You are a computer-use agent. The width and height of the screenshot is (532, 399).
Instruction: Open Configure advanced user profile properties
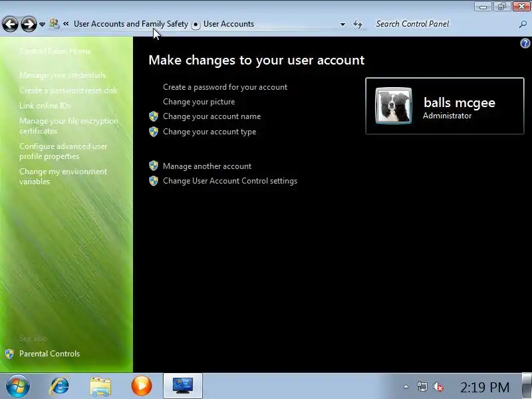[x=63, y=152]
